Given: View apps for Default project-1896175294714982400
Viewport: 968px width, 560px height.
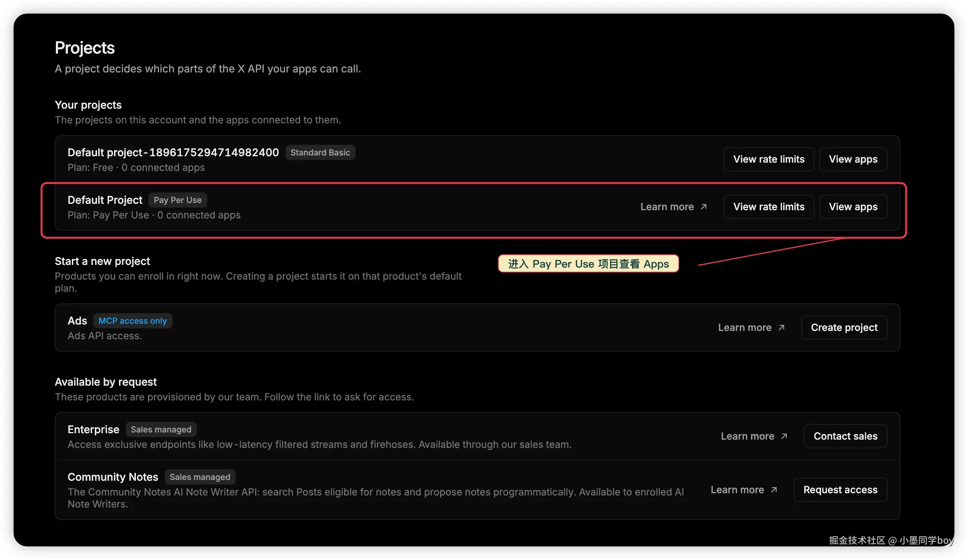Looking at the screenshot, I should pyautogui.click(x=853, y=159).
